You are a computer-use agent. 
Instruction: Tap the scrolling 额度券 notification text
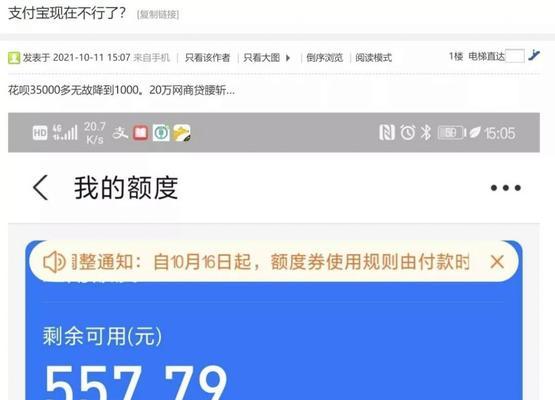[x=271, y=262]
